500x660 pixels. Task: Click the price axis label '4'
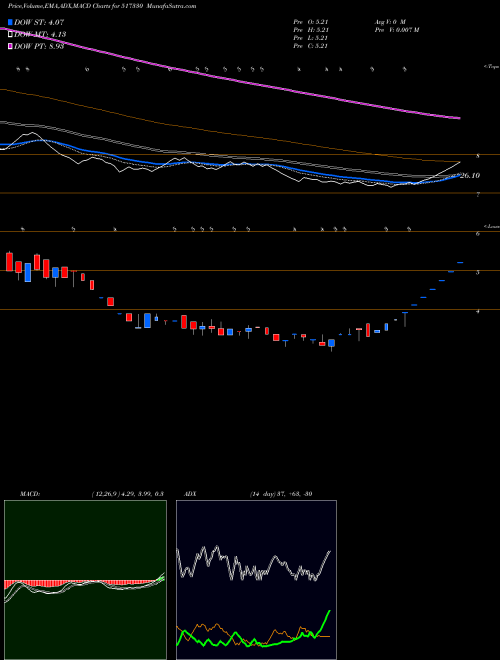point(478,311)
